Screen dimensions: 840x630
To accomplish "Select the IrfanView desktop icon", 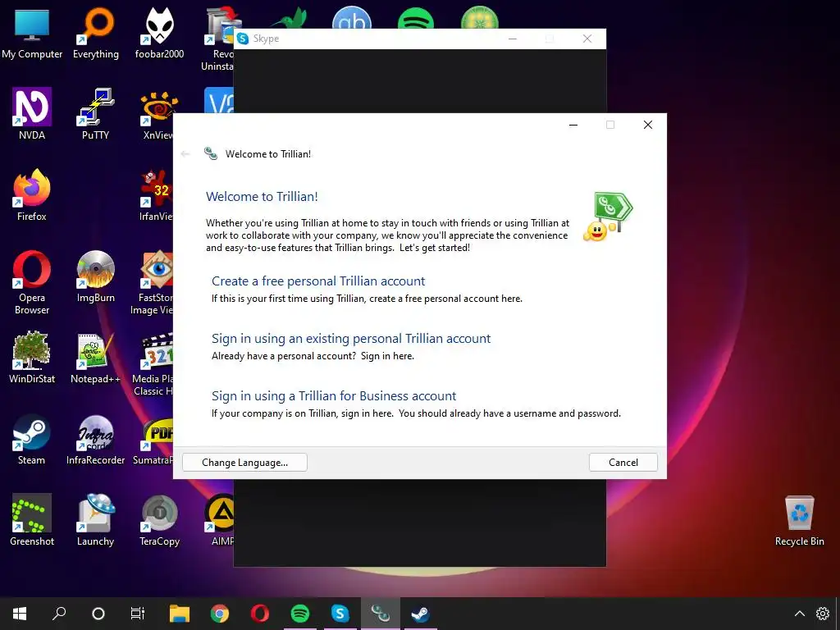I will [157, 195].
